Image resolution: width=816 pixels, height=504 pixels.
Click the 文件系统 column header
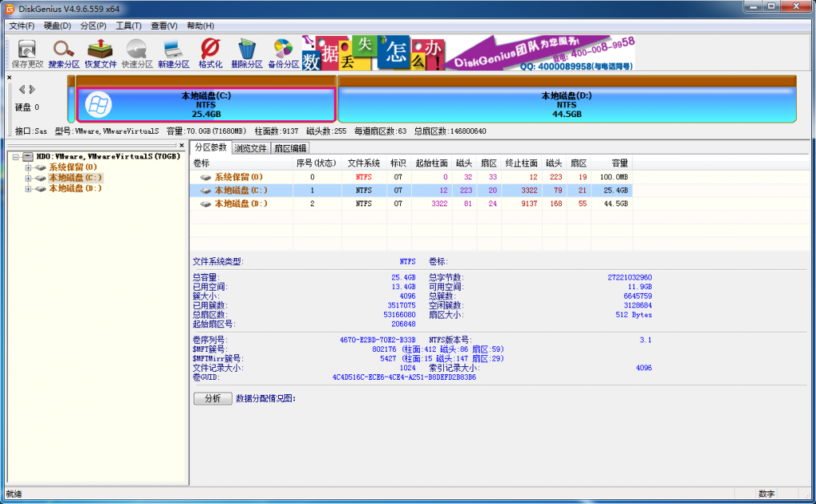(x=363, y=163)
